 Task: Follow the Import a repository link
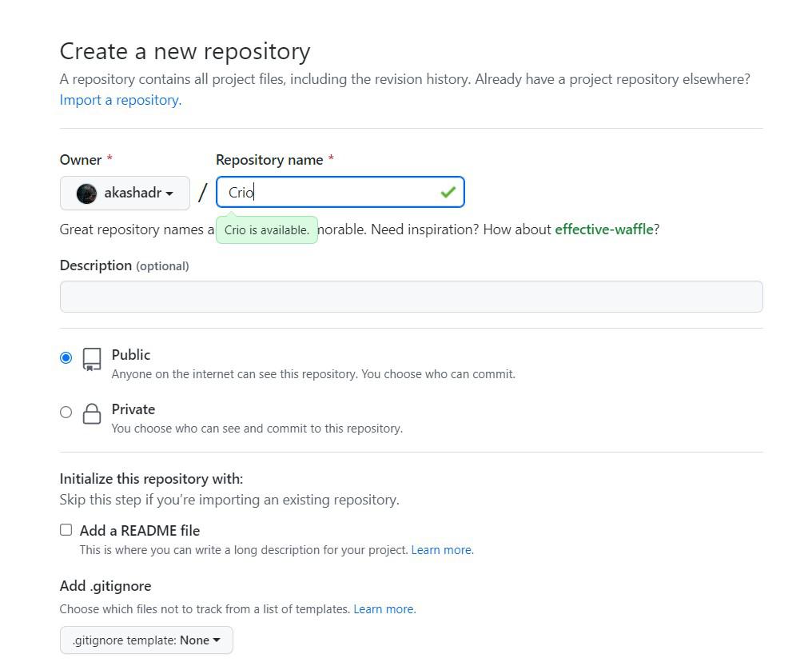[x=121, y=100]
